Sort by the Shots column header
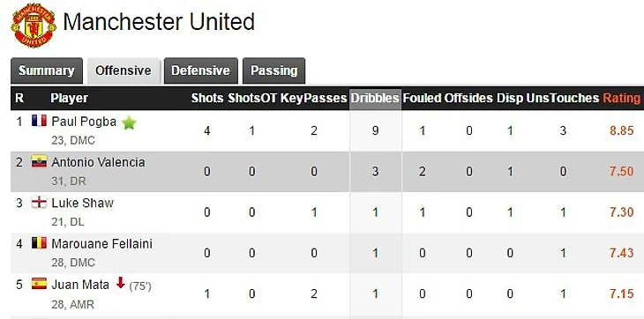644x319 pixels. 207,99
